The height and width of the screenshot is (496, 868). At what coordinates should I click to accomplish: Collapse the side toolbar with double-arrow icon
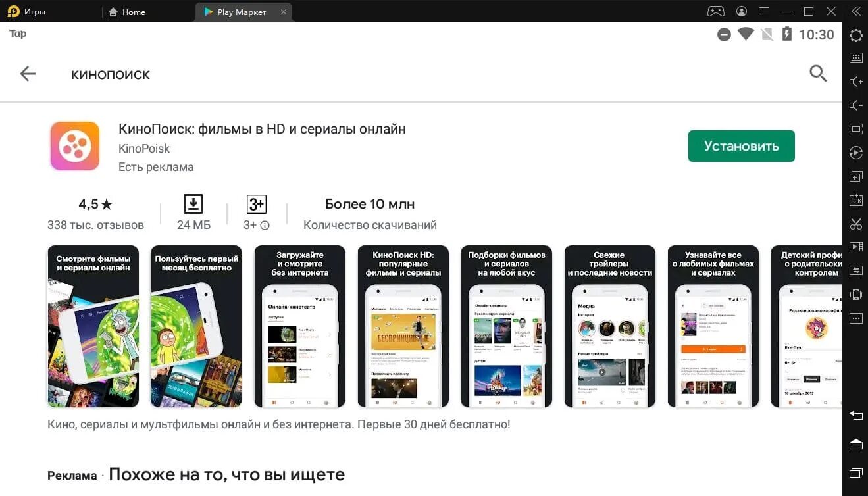coord(855,11)
